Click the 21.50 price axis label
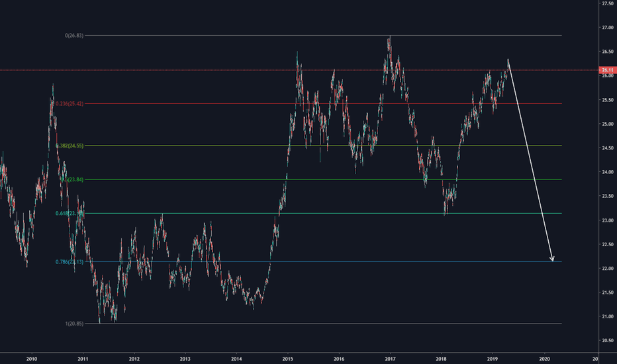 [608, 293]
